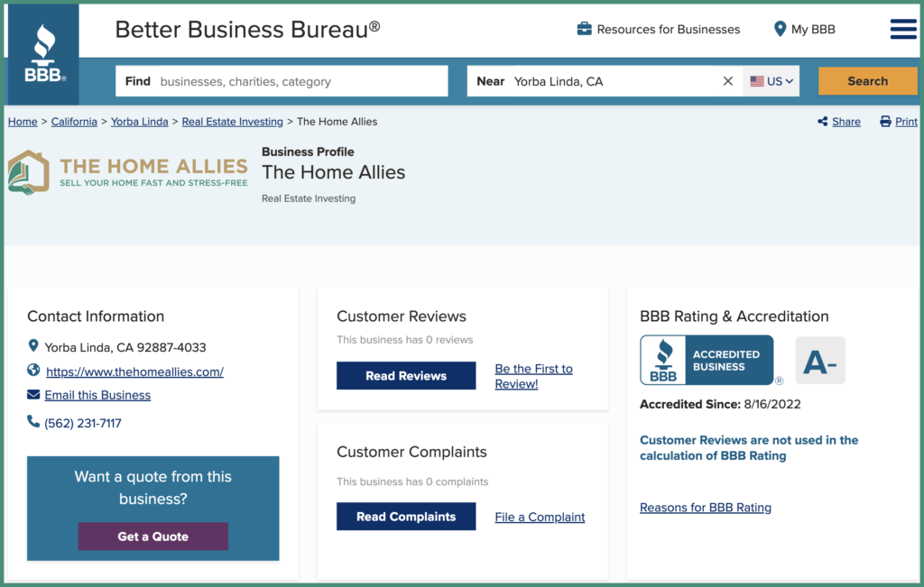924x587 pixels.
Task: Click the Get a Quote button
Action: (x=153, y=537)
